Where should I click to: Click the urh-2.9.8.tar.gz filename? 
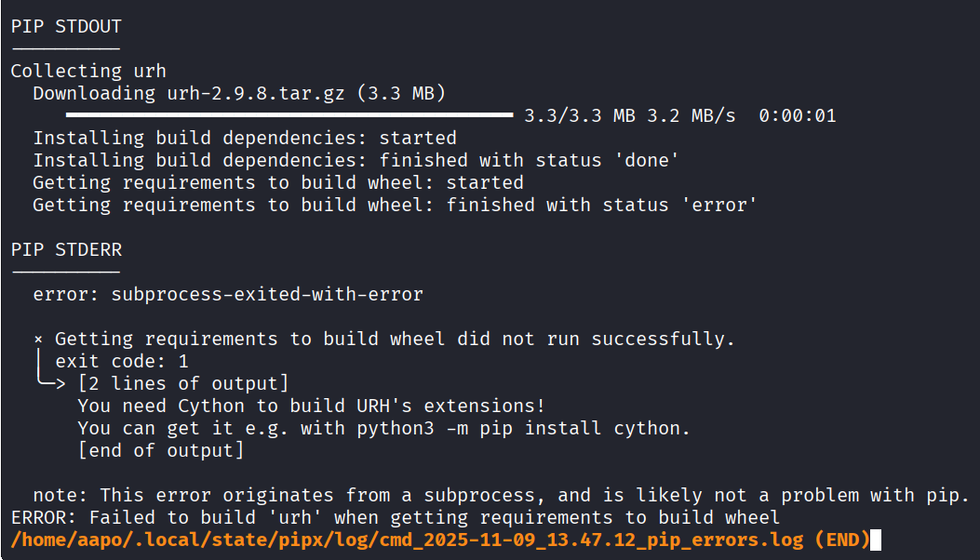click(x=244, y=93)
